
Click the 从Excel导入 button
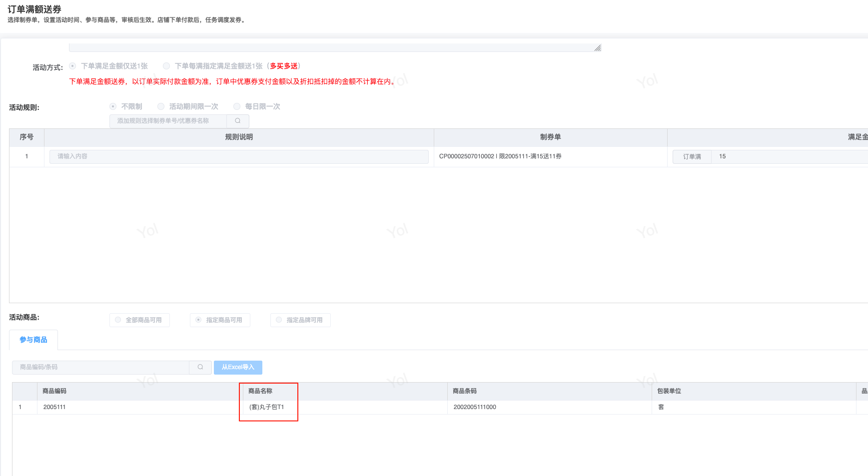[x=238, y=367]
